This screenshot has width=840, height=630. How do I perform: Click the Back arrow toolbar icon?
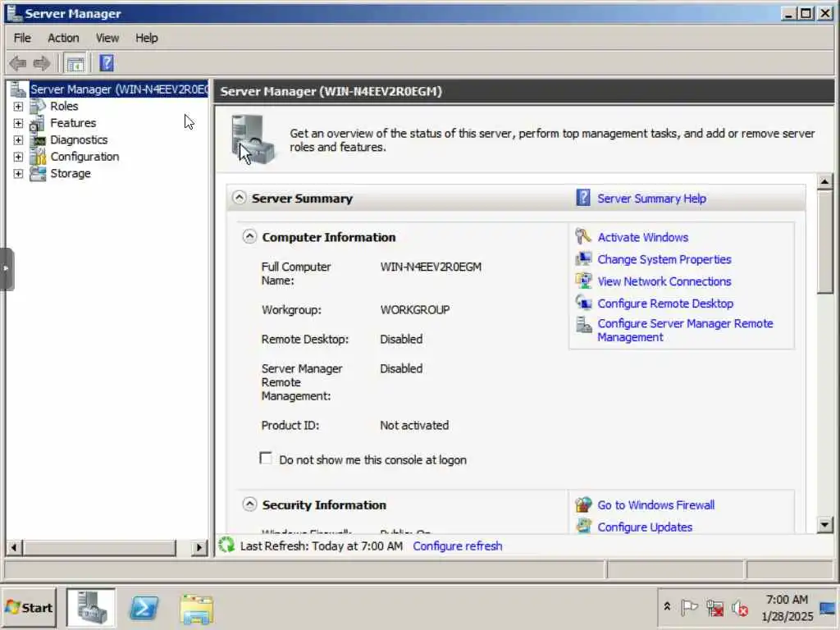coord(18,64)
